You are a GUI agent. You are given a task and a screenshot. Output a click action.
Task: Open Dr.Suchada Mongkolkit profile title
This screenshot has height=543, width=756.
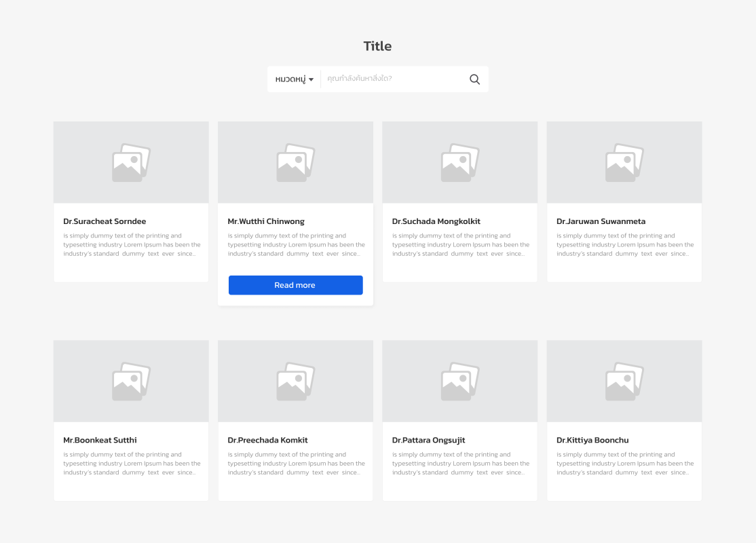(x=436, y=221)
